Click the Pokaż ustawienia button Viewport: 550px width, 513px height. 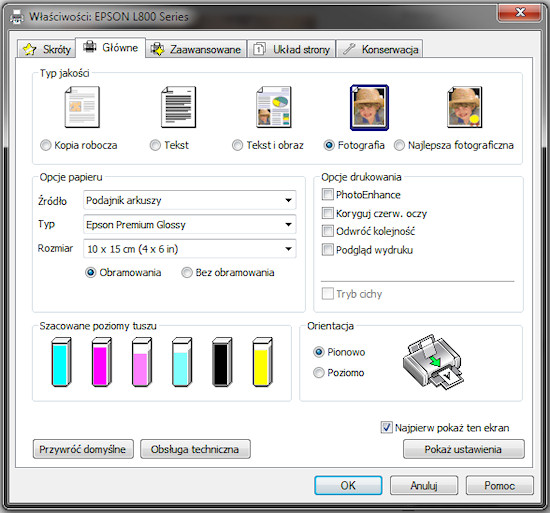point(464,449)
